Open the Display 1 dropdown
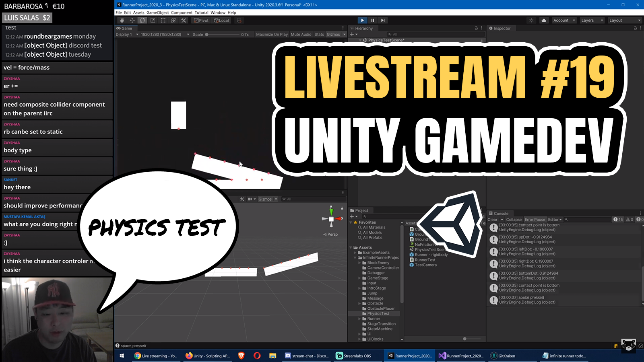Viewport: 644px width, 362px height. (127, 35)
